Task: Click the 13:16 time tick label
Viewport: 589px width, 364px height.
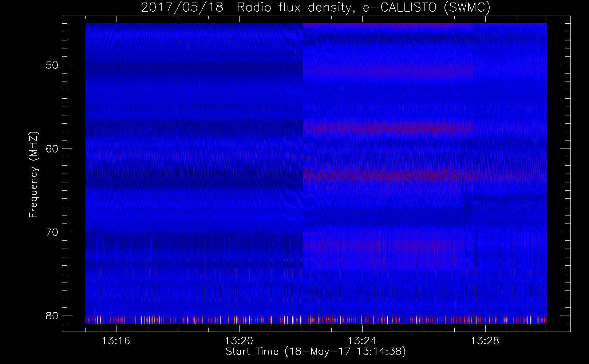Action: pyautogui.click(x=116, y=341)
